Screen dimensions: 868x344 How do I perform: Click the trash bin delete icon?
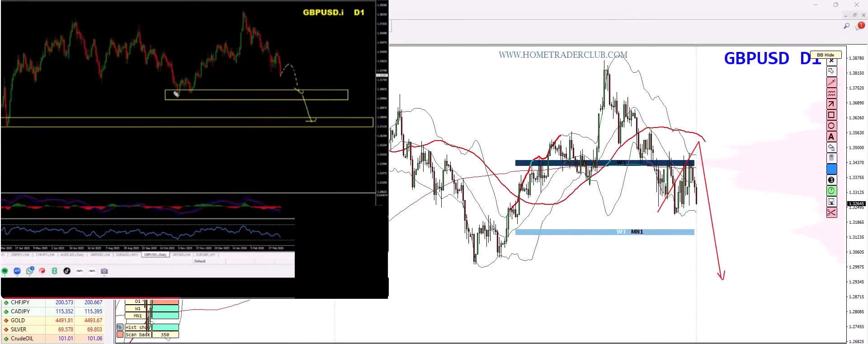pyautogui.click(x=831, y=158)
